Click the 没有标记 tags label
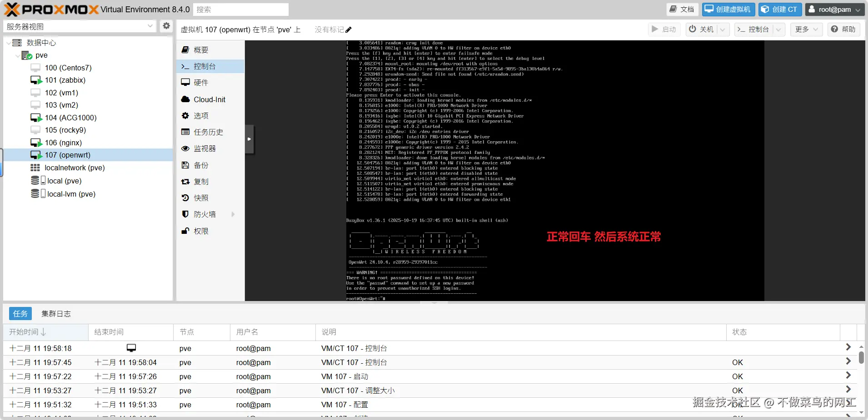This screenshot has width=868, height=420. 329,30
